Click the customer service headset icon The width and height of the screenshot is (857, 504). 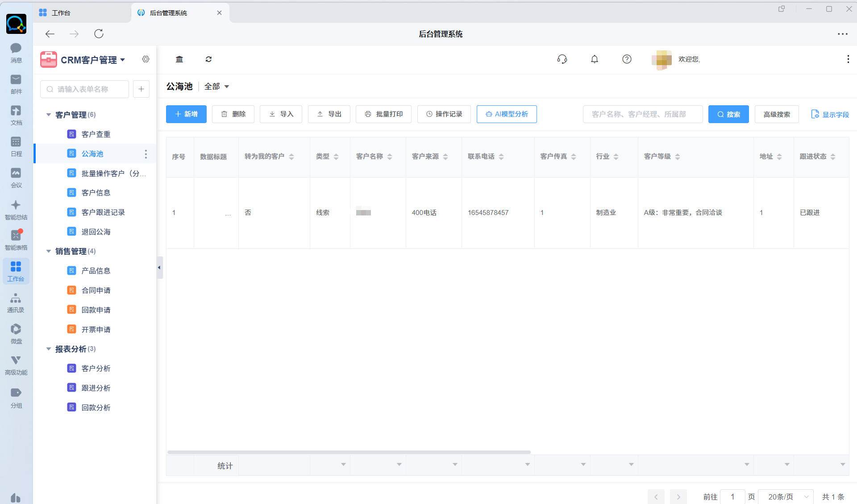tap(562, 59)
